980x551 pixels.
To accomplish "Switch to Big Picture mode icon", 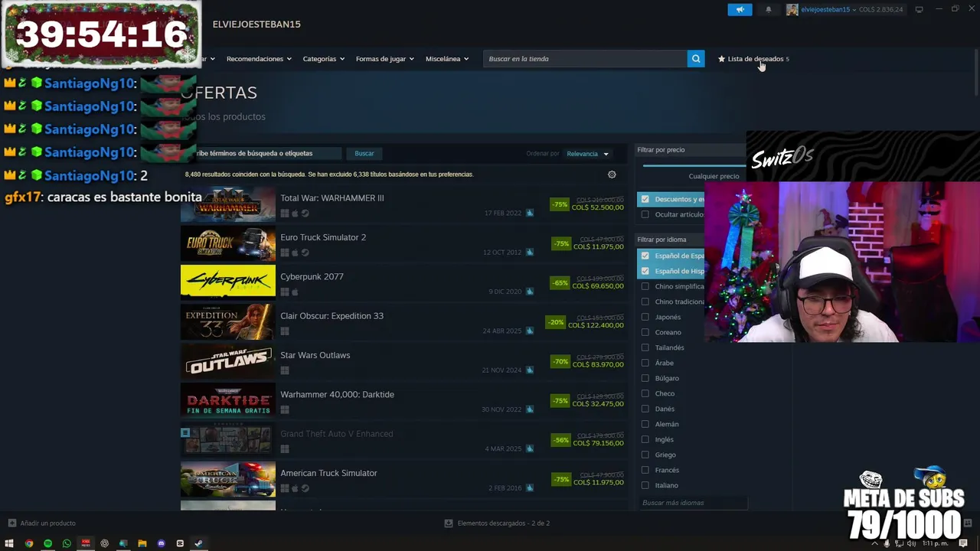I will [x=919, y=9].
